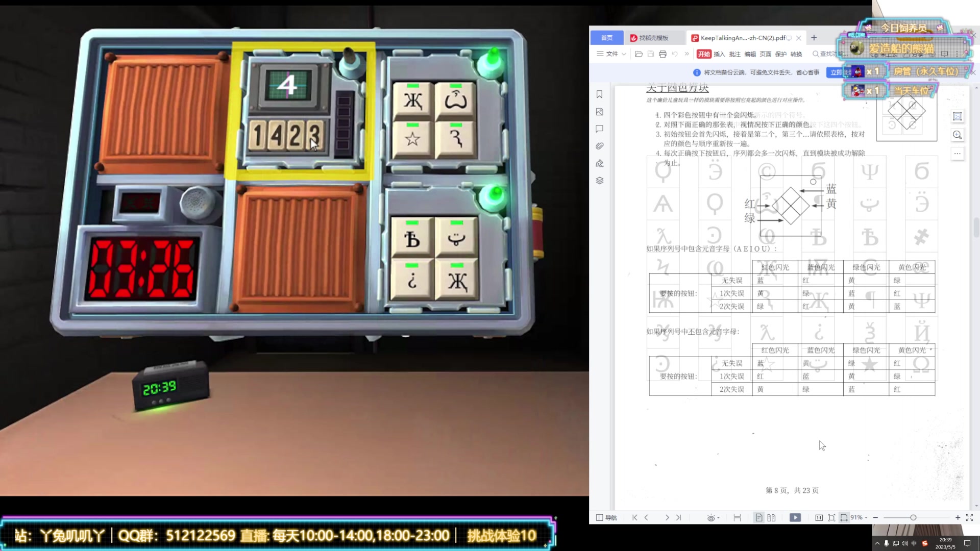This screenshot has height=551, width=980.
Task: Open Windows notification center icon
Action: [x=967, y=543]
